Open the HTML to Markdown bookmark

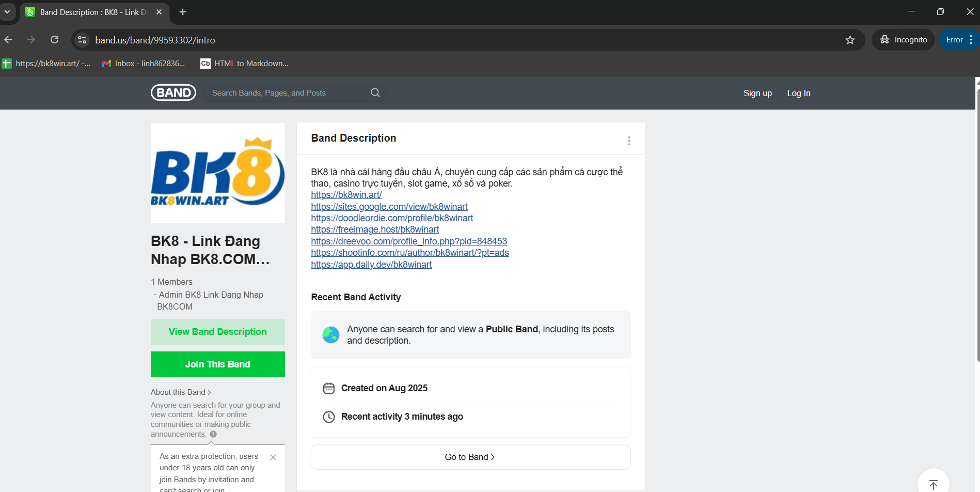[245, 64]
